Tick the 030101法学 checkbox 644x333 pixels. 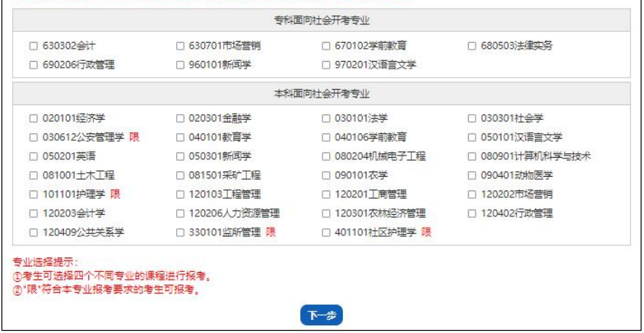pos(327,118)
